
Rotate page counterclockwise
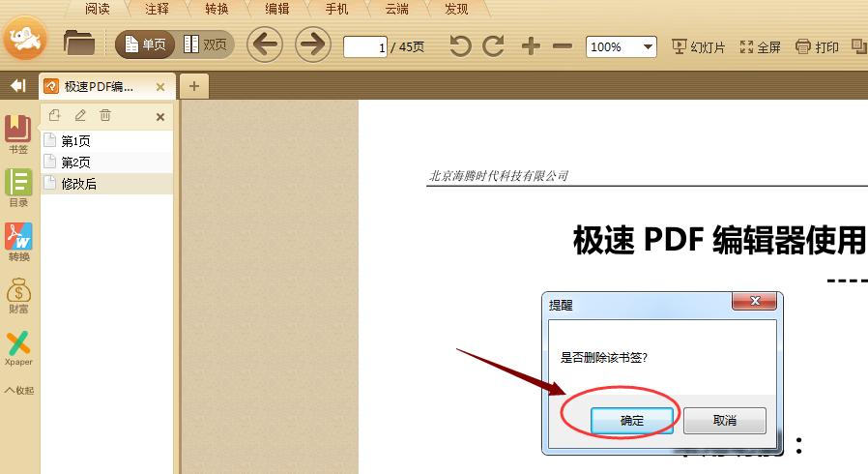click(x=460, y=46)
